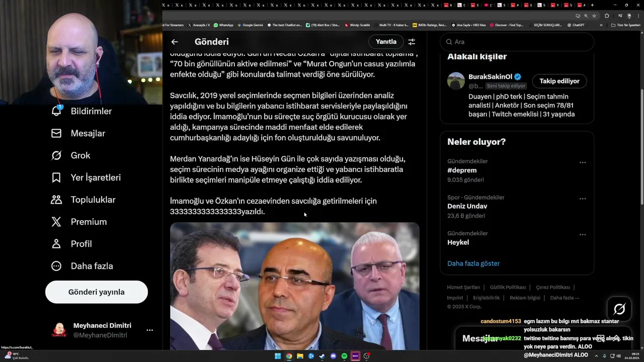644x362 pixels.
Task: Bookmark this page with the star icon
Action: coord(594,16)
